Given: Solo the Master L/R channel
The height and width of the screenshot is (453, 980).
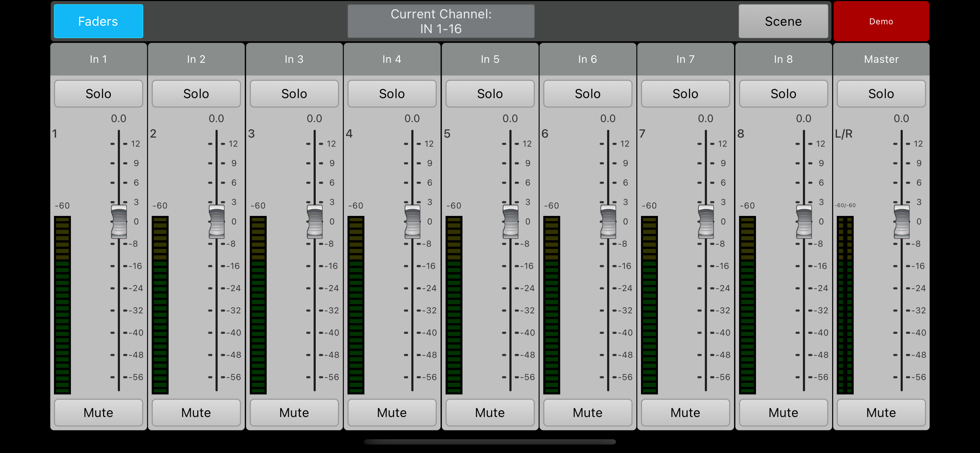Looking at the screenshot, I should 881,93.
